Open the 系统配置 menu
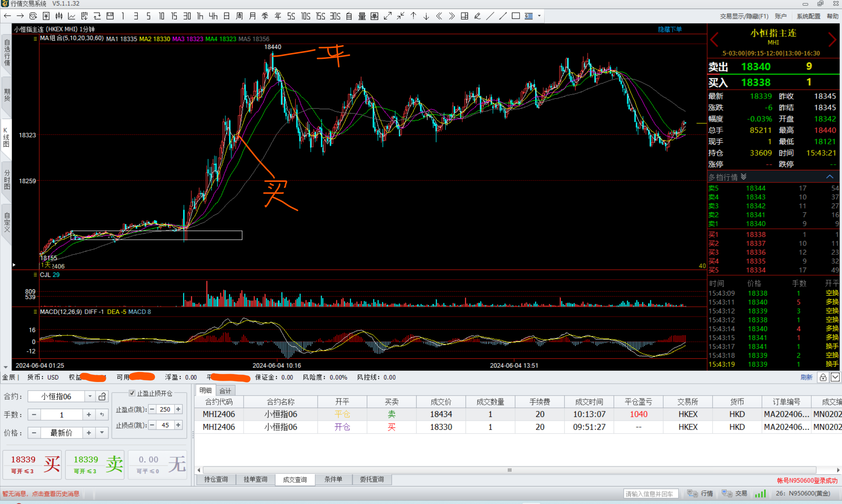 coord(808,16)
